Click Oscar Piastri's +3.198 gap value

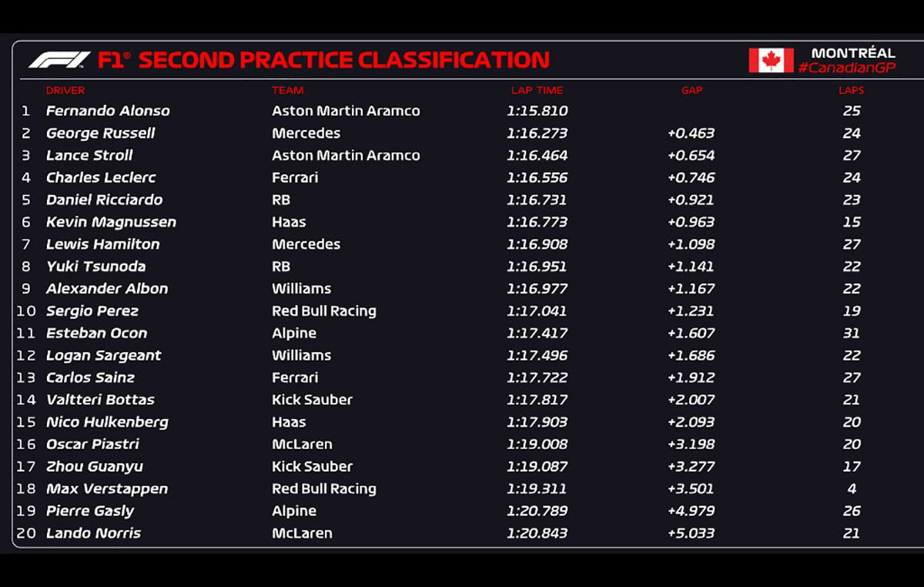pos(691,444)
